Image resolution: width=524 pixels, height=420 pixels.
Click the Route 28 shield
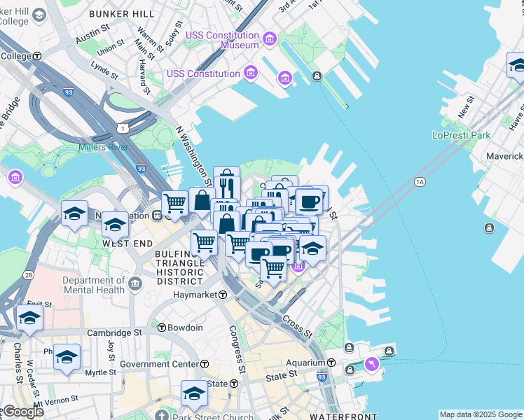click(29, 275)
